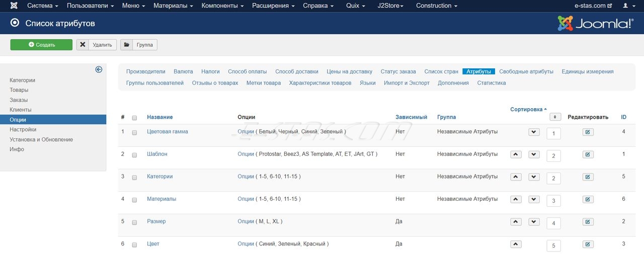The height and width of the screenshot is (256, 644).
Task: Sort table by ID column
Action: [x=623, y=117]
